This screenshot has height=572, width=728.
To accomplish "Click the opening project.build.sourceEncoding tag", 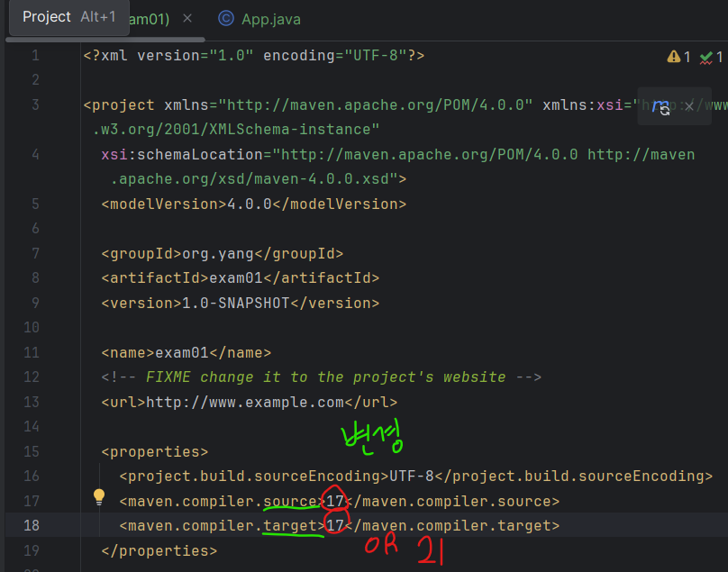I will pyautogui.click(x=254, y=477).
